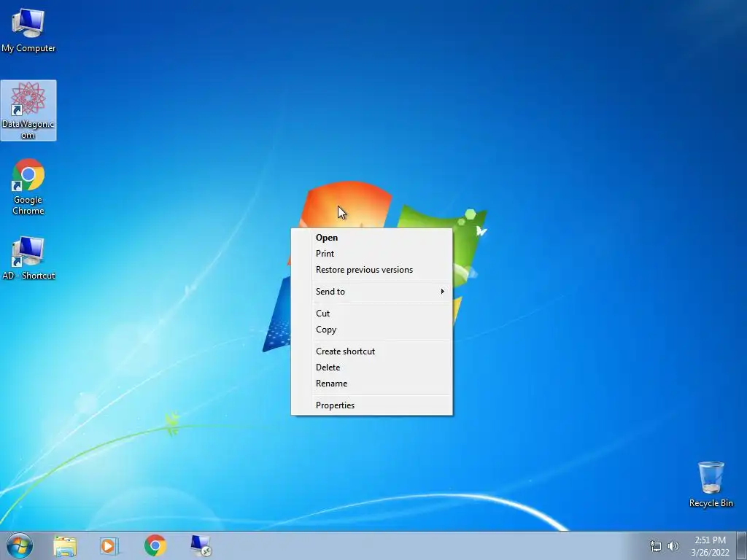
Task: Choose Cut in the context menu
Action: point(371,314)
